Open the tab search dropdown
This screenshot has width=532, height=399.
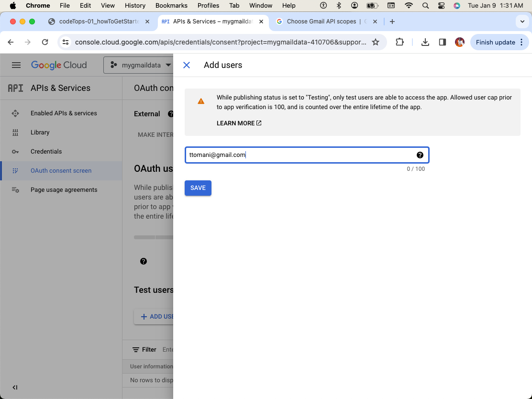522,22
